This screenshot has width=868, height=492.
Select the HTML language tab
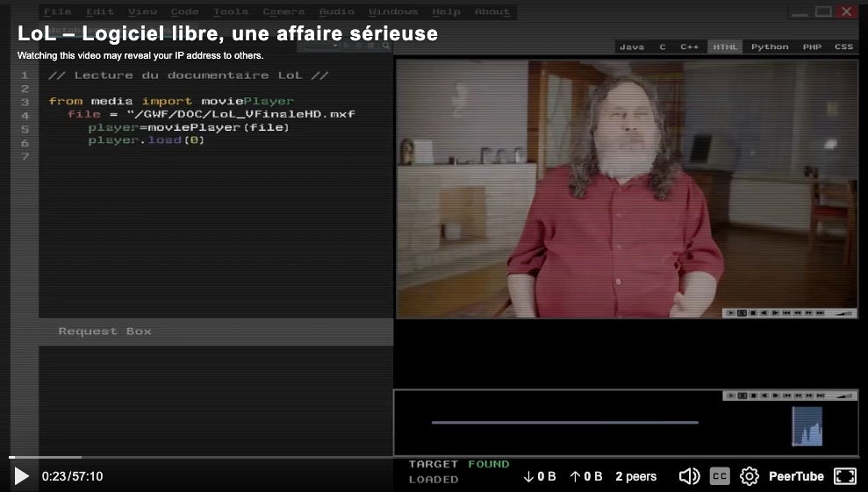(x=725, y=47)
